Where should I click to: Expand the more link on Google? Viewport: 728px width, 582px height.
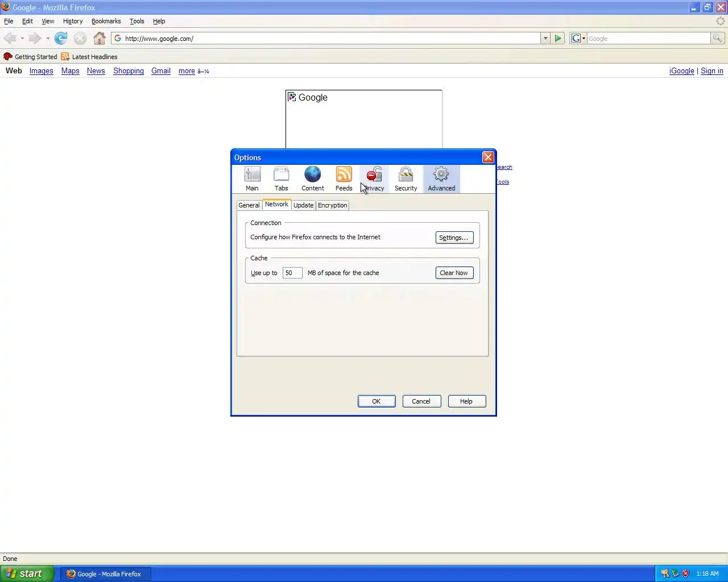(x=187, y=71)
